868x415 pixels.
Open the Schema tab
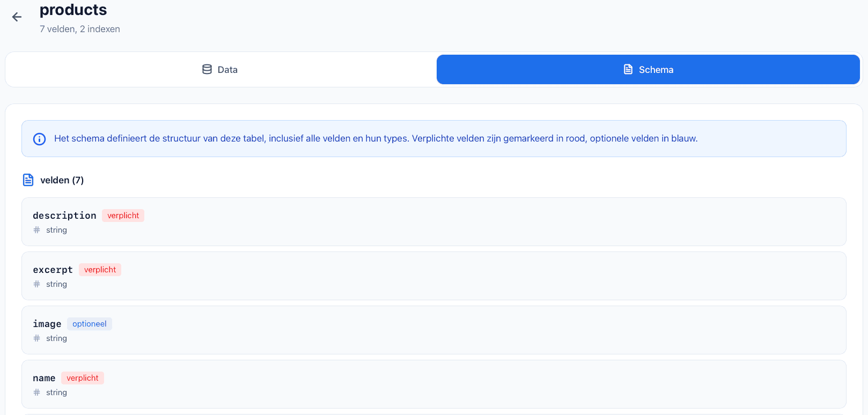[648, 70]
